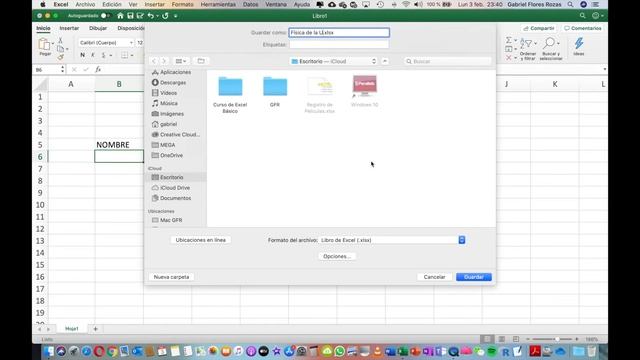Image resolution: width=640 pixels, height=360 pixels.
Task: Collapse the dialog with the chevron button
Action: point(385,61)
